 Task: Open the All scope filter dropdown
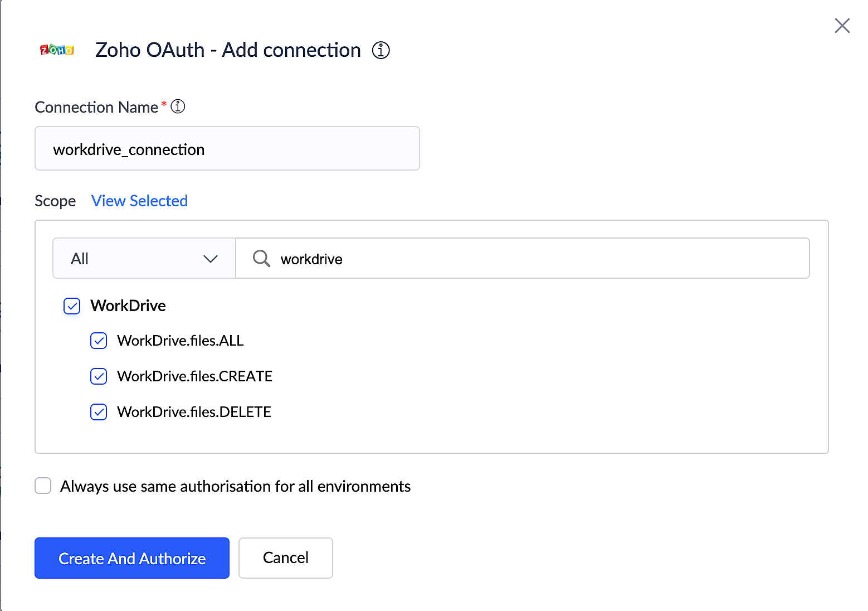click(x=144, y=258)
